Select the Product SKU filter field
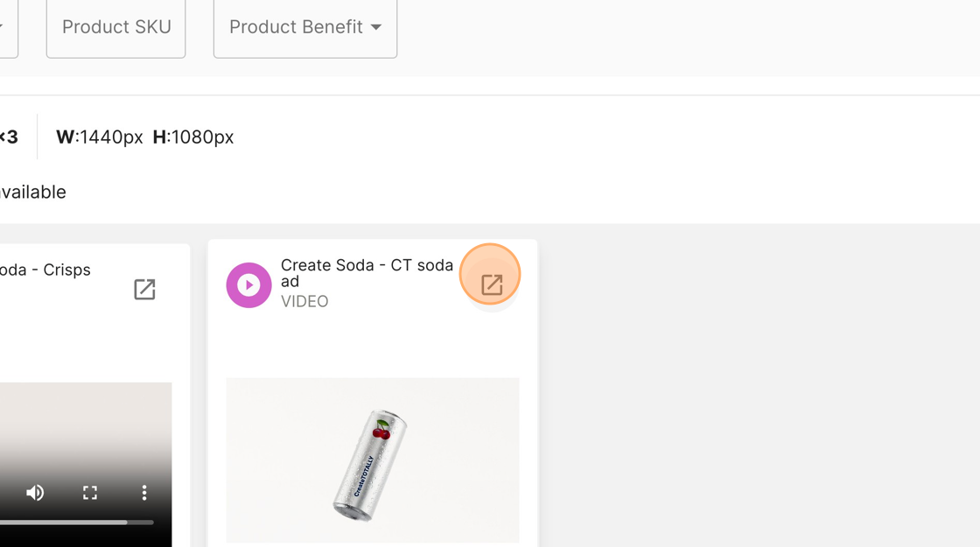The image size is (980, 547). tap(115, 27)
